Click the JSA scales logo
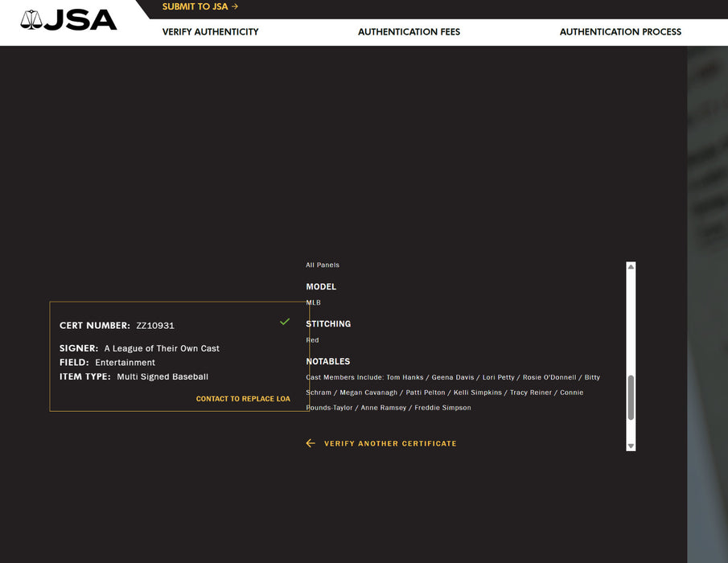This screenshot has width=728, height=563. pyautogui.click(x=68, y=20)
